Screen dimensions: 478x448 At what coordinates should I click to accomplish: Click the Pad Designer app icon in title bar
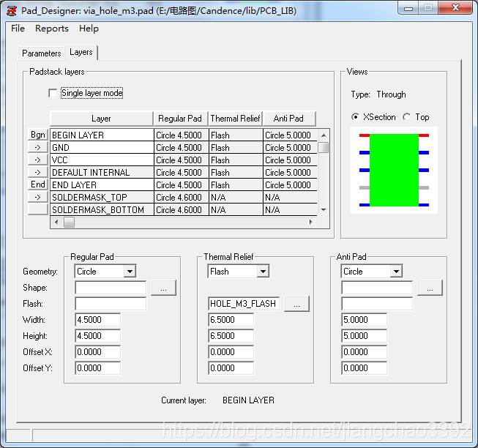pyautogui.click(x=12, y=11)
